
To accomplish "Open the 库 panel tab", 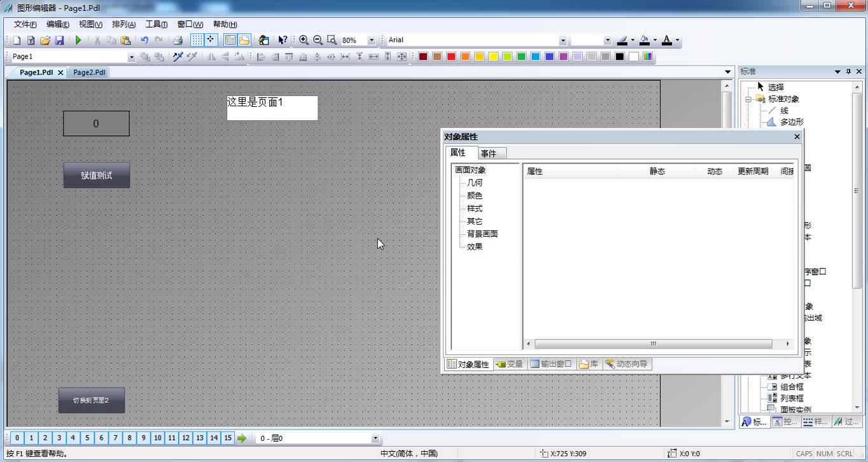I will coord(589,364).
